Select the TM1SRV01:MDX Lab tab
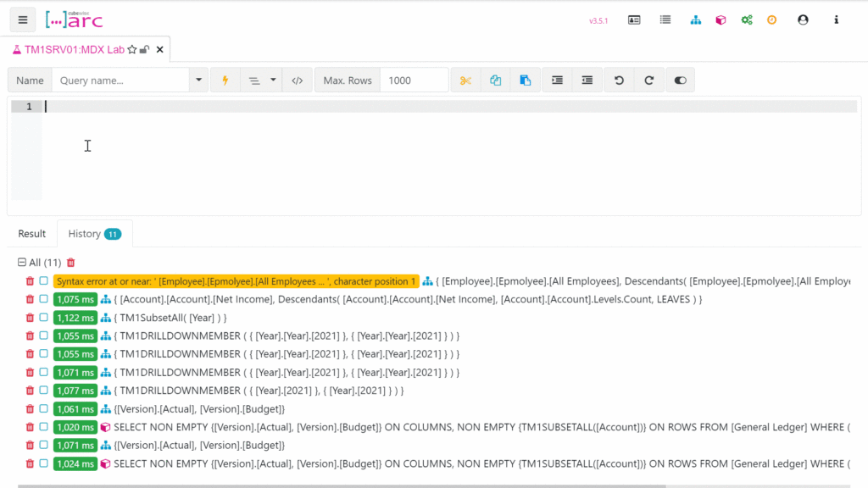868x488 pixels. pos(75,50)
